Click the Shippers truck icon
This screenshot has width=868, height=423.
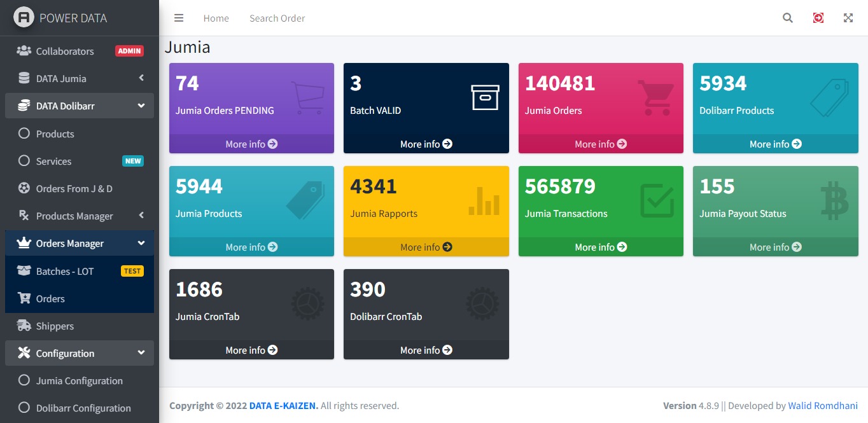24,325
